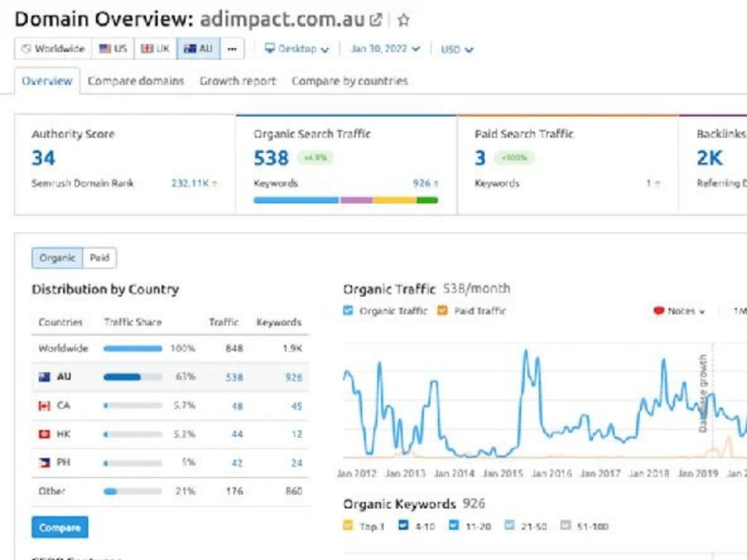This screenshot has width=747, height=560.
Task: Click the star favorite icon next to domain
Action: tap(403, 20)
